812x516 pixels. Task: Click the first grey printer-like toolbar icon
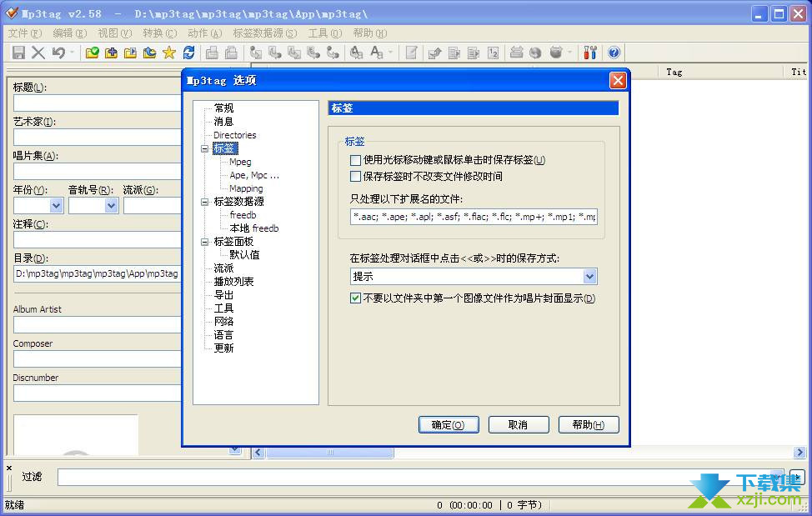click(212, 53)
